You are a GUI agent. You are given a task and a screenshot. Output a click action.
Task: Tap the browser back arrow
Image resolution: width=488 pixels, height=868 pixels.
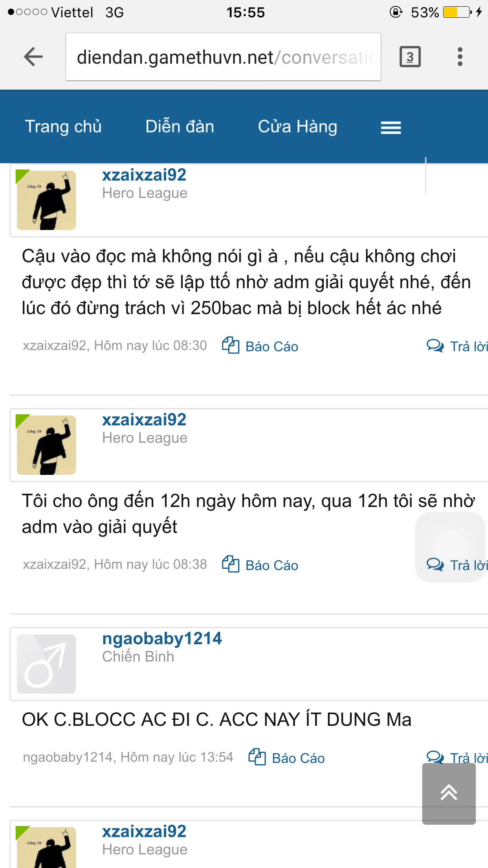click(x=33, y=57)
